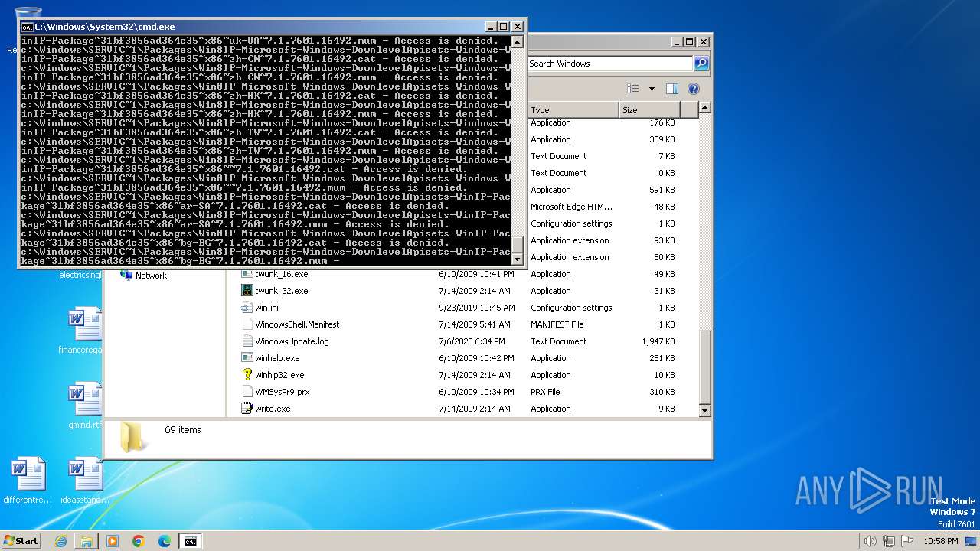Open the network tray icon
Screen dimensions: 980x551
click(x=888, y=541)
